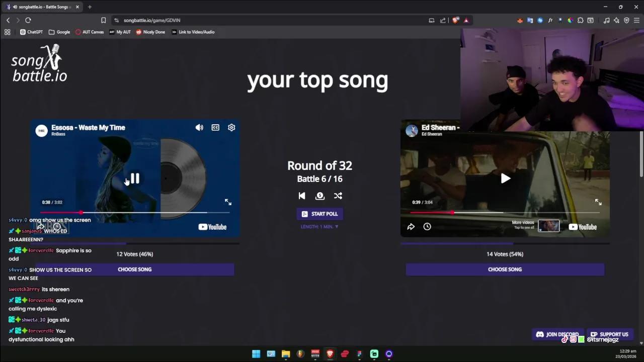Close the songbattle.io tab

tap(77, 7)
